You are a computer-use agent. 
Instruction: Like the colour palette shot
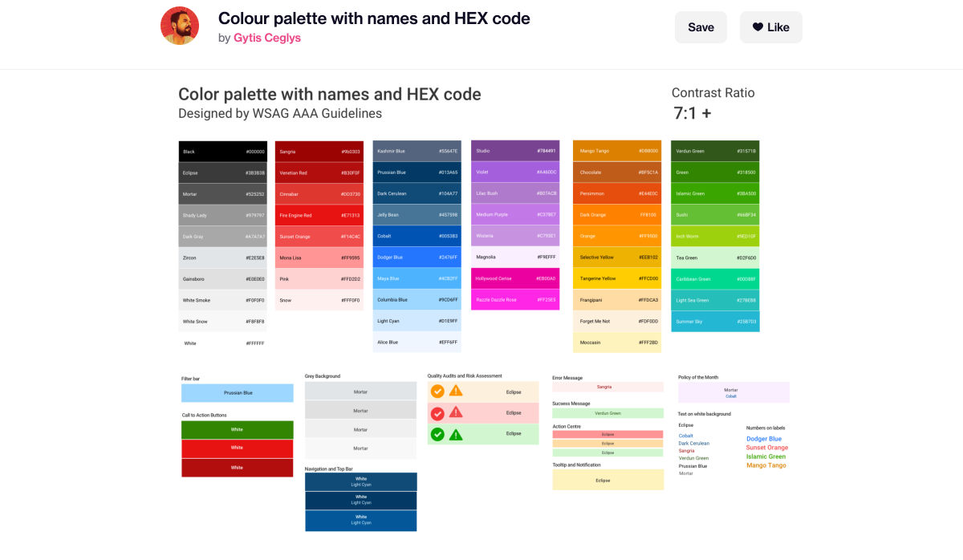[x=770, y=27]
